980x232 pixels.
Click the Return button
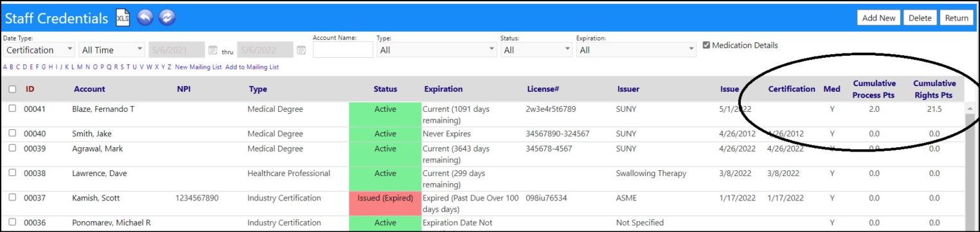[x=956, y=18]
